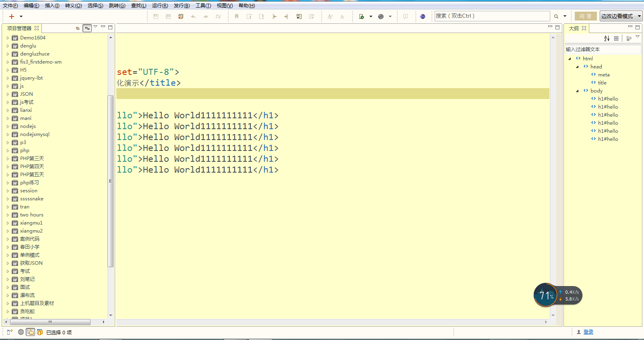Screen dimensions: 644x340
Task: Click collapse all icon in project manager
Action: (x=78, y=28)
